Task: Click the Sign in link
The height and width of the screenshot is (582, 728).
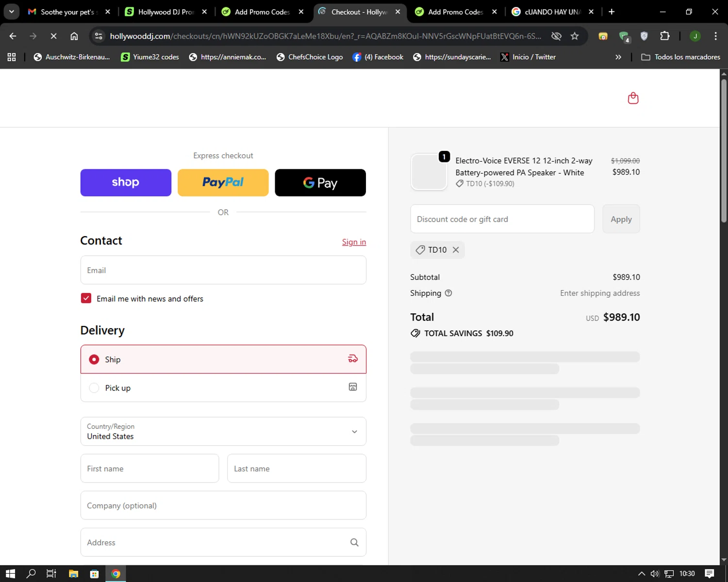Action: [354, 242]
